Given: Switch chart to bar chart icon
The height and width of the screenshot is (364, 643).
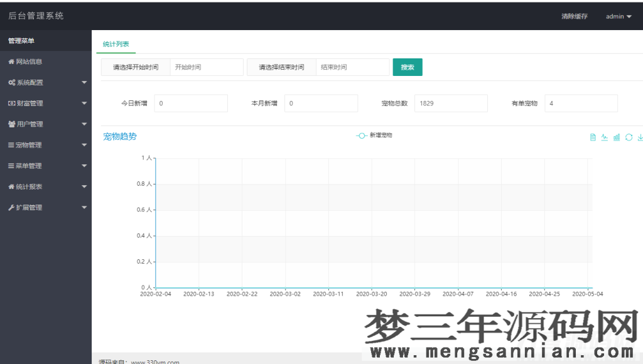Looking at the screenshot, I should 616,137.
